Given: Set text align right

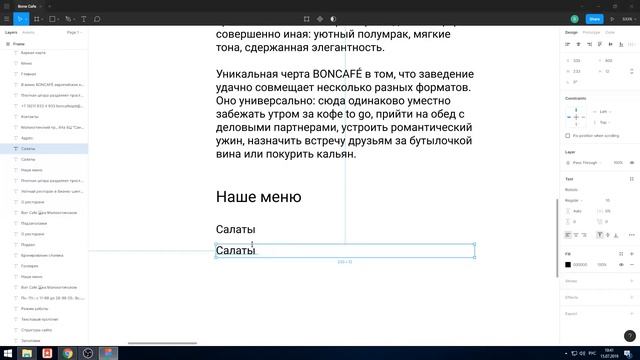Looking at the screenshot, I should (x=584, y=235).
